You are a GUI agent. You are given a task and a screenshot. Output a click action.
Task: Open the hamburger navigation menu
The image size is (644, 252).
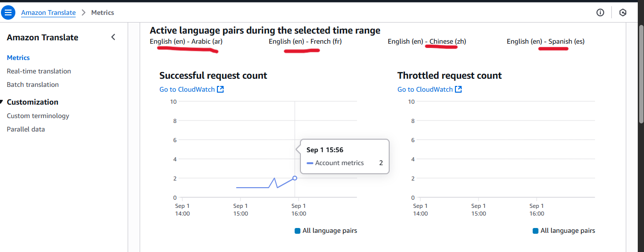9,12
